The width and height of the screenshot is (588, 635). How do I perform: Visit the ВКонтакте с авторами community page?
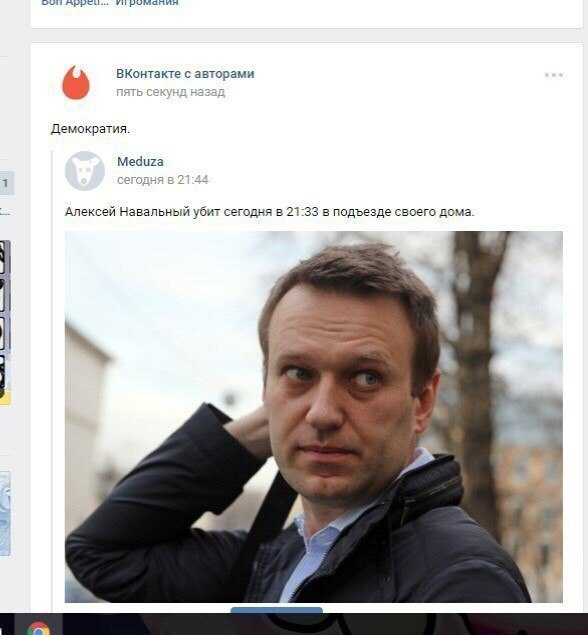(x=185, y=74)
